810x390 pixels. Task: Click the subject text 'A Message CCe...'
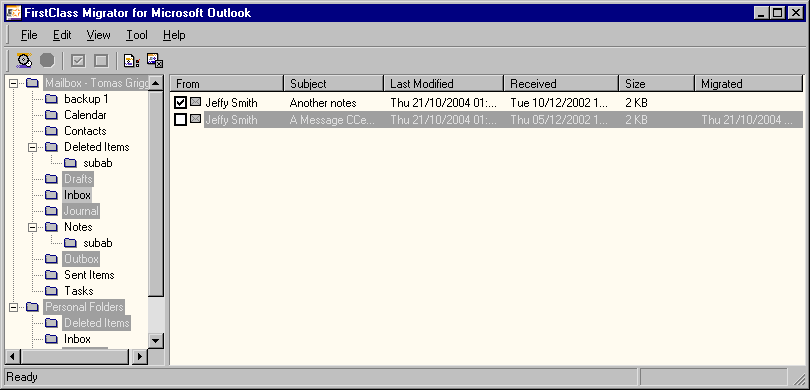(332, 120)
